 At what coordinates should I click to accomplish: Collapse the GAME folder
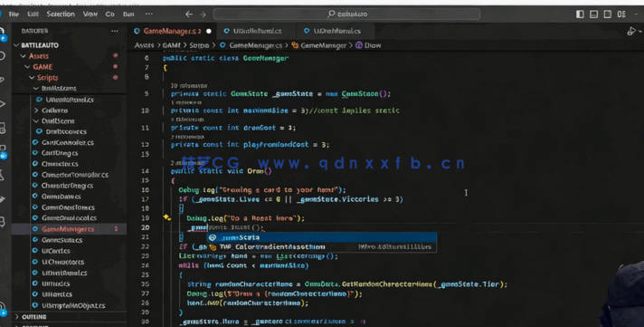pos(27,67)
